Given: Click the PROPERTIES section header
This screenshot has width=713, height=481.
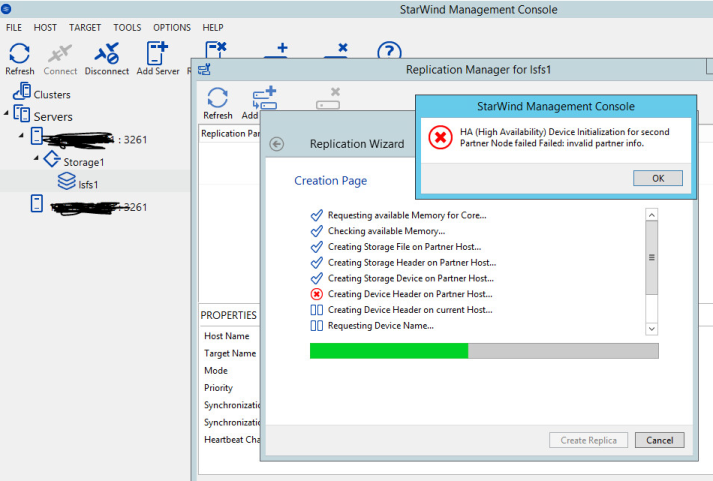Looking at the screenshot, I should (228, 315).
